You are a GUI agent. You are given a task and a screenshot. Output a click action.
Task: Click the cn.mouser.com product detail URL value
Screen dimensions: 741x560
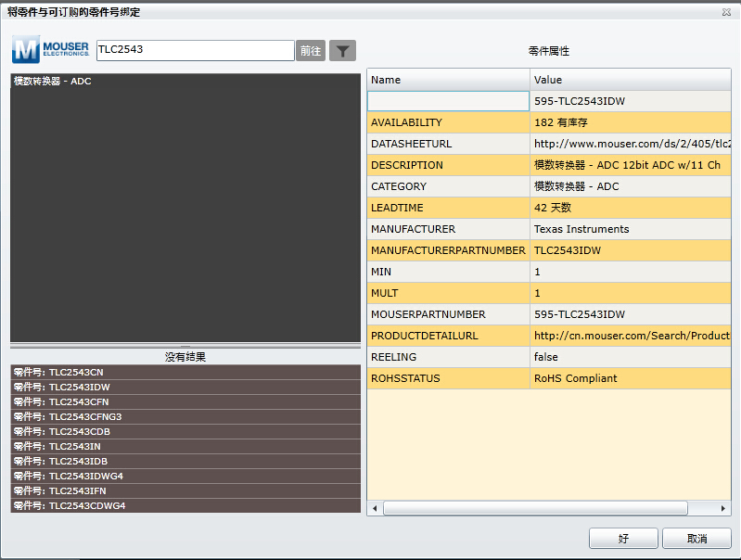point(631,336)
